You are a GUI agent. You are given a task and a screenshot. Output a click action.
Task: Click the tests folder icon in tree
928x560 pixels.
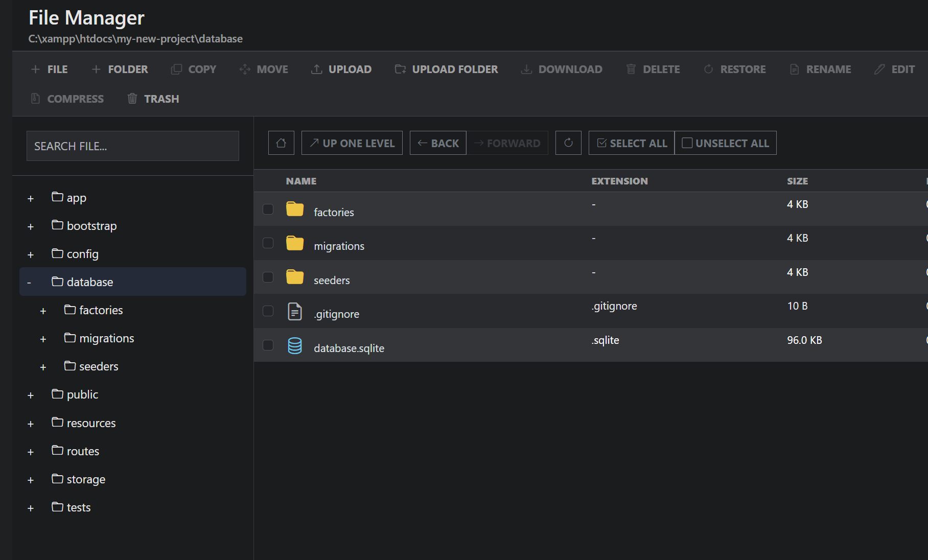(x=58, y=506)
